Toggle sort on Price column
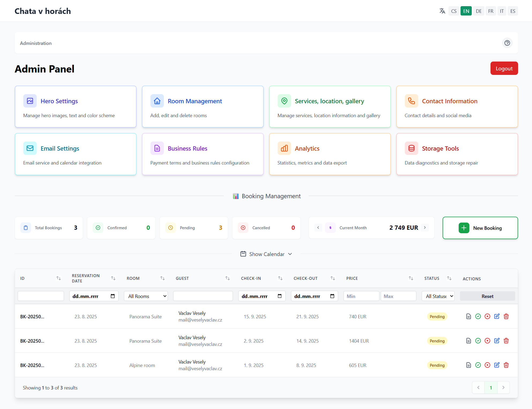532x409 pixels. click(x=411, y=278)
